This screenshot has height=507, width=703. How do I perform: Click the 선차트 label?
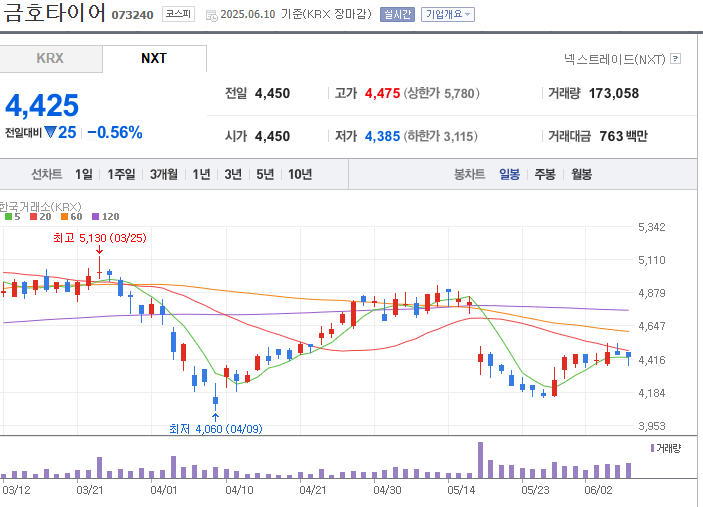click(x=47, y=174)
